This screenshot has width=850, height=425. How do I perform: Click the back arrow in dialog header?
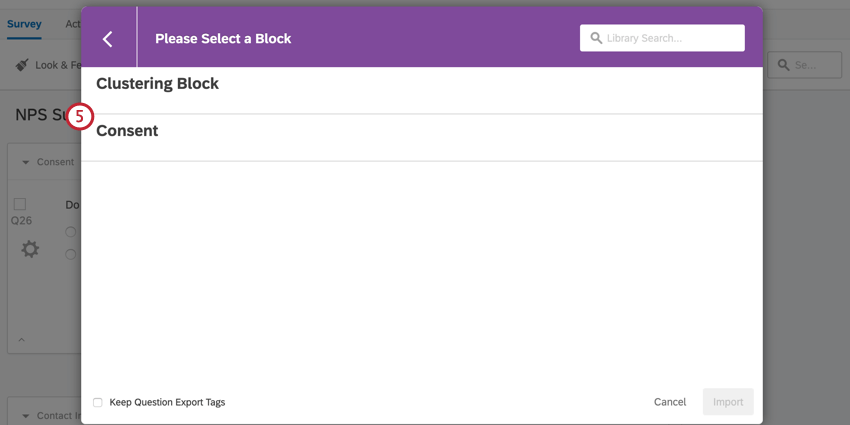pyautogui.click(x=108, y=39)
